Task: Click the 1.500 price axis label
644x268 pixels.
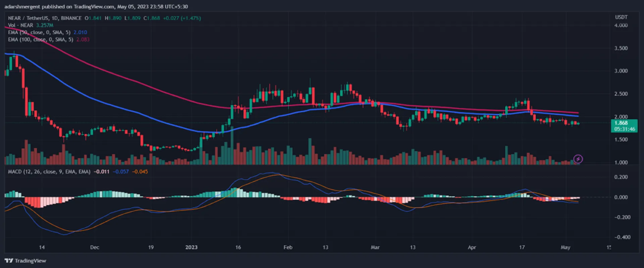Action: pos(621,140)
